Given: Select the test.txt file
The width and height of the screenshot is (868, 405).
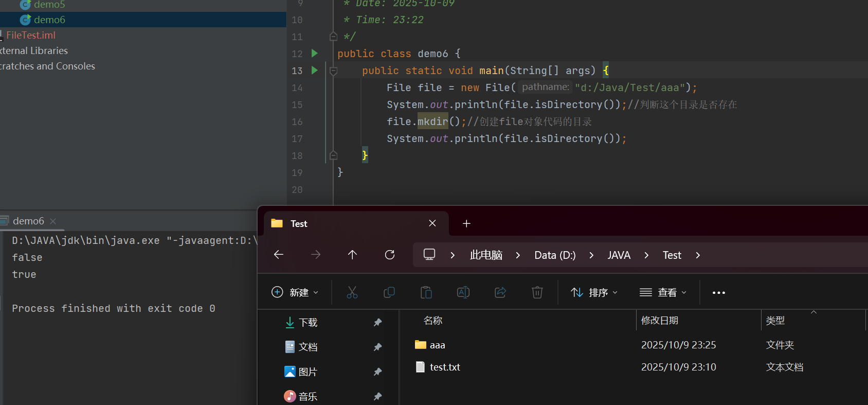Looking at the screenshot, I should tap(445, 367).
